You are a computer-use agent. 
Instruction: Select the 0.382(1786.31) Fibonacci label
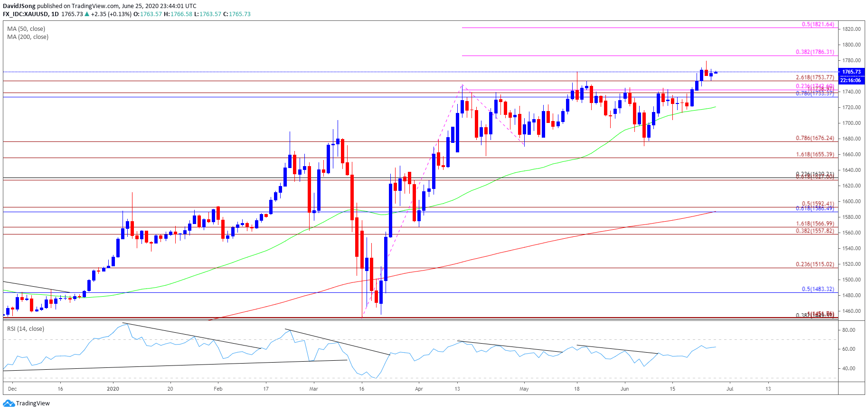pos(815,52)
